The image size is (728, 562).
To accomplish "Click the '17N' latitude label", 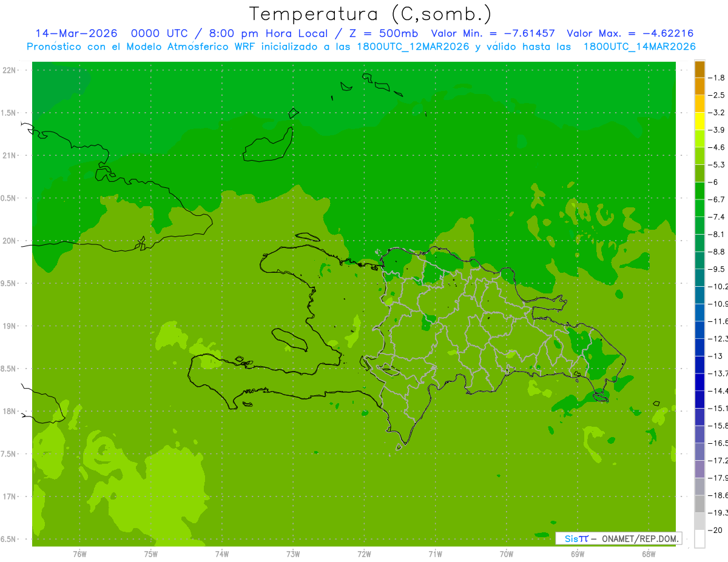I will click(x=9, y=497).
